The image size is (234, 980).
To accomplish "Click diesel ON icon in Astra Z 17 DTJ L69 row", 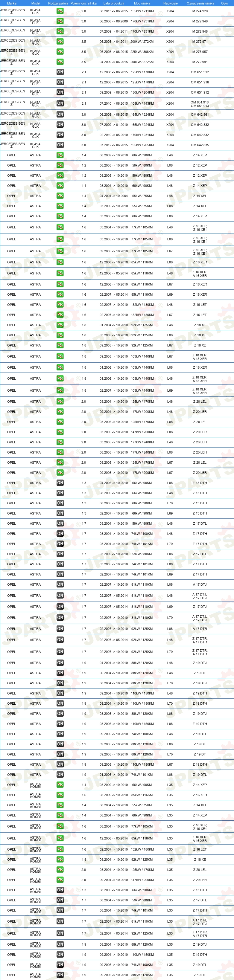I will pos(60,607).
